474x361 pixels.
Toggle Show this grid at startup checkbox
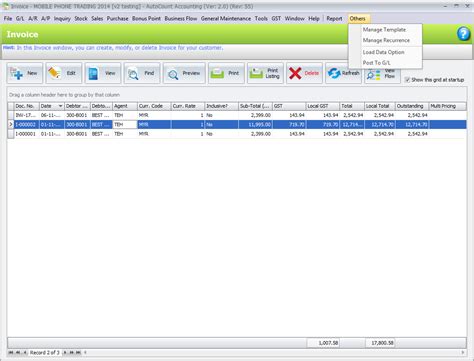pyautogui.click(x=407, y=80)
